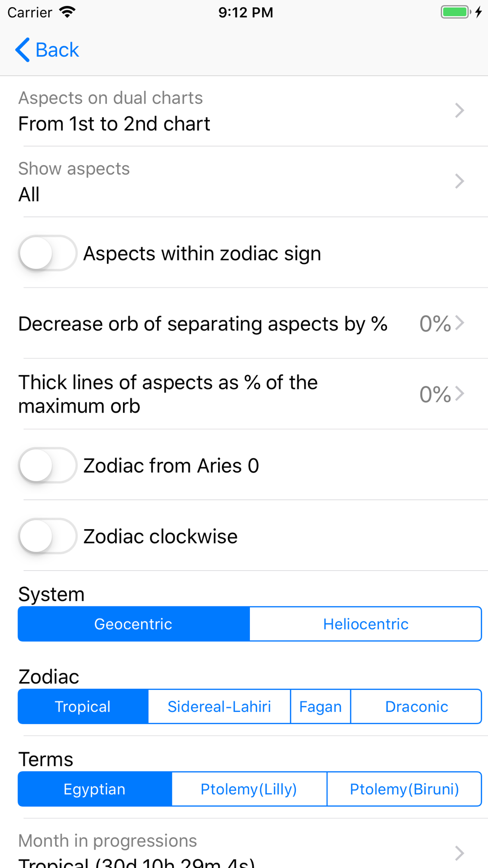Switch zodiac to Draconic

[416, 706]
